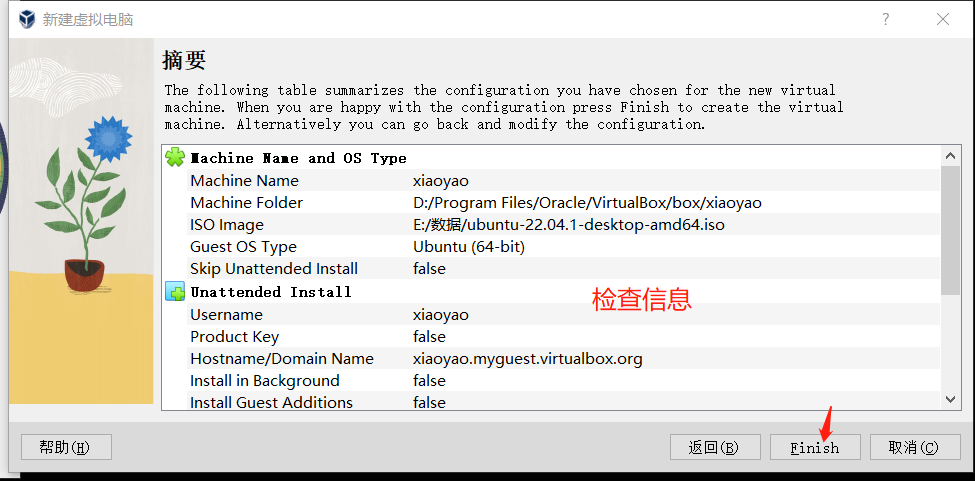Click the green Machine Name and OS Type icon
975x481 pixels.
175,158
